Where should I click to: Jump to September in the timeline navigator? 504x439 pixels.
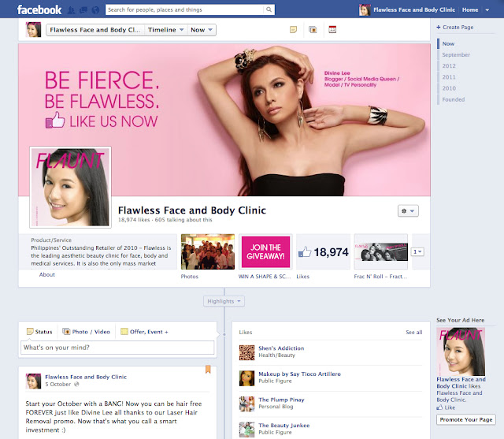tap(456, 54)
